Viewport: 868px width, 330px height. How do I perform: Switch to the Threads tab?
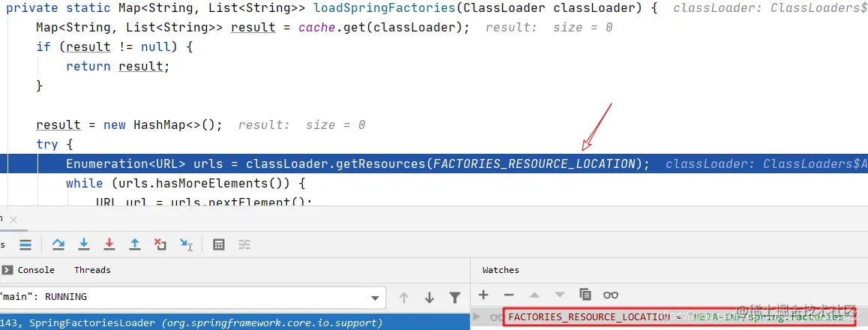click(x=92, y=270)
